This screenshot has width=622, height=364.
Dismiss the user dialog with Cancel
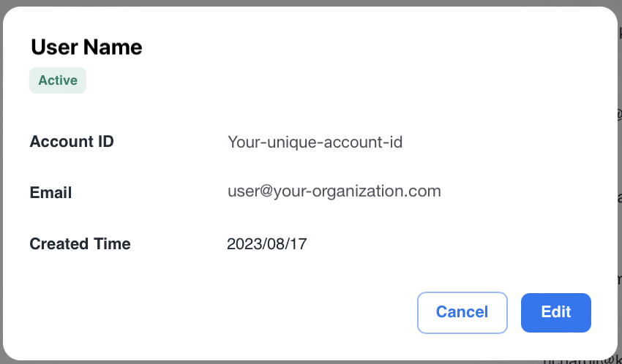click(462, 312)
